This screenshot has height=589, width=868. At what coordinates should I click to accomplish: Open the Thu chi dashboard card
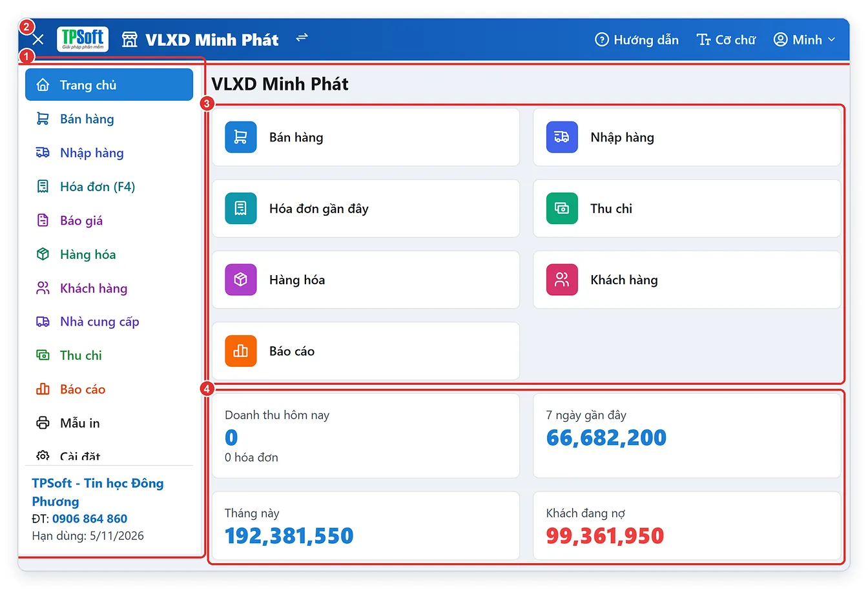[x=687, y=208]
